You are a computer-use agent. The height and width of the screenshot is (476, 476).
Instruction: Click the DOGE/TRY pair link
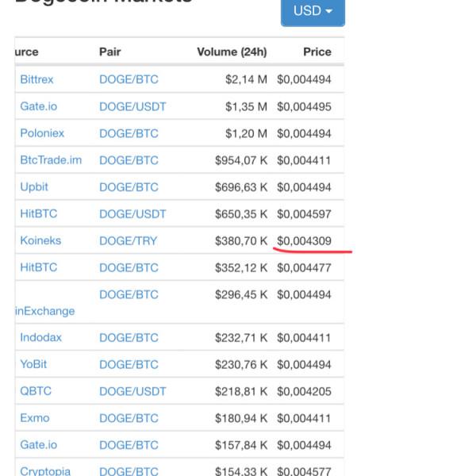pyautogui.click(x=128, y=240)
